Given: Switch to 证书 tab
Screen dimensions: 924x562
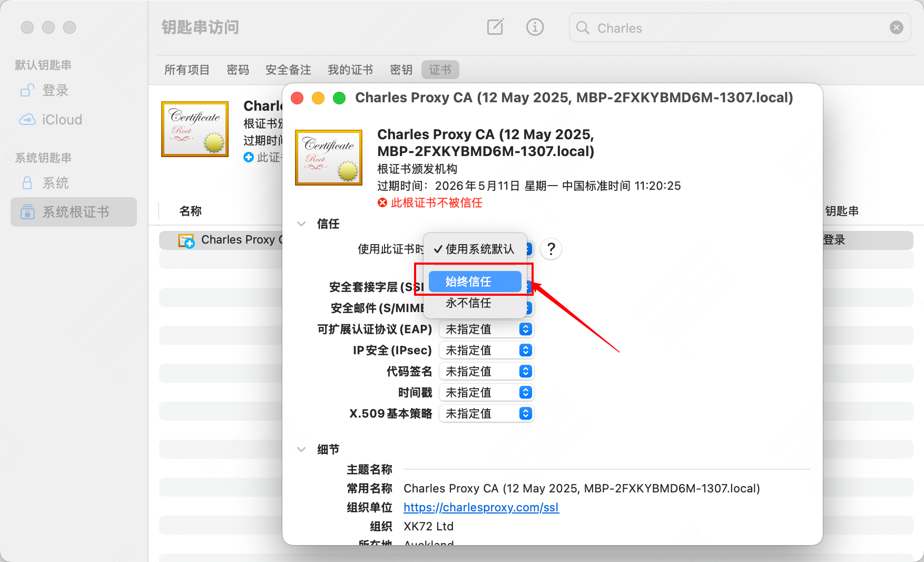Looking at the screenshot, I should (440, 70).
